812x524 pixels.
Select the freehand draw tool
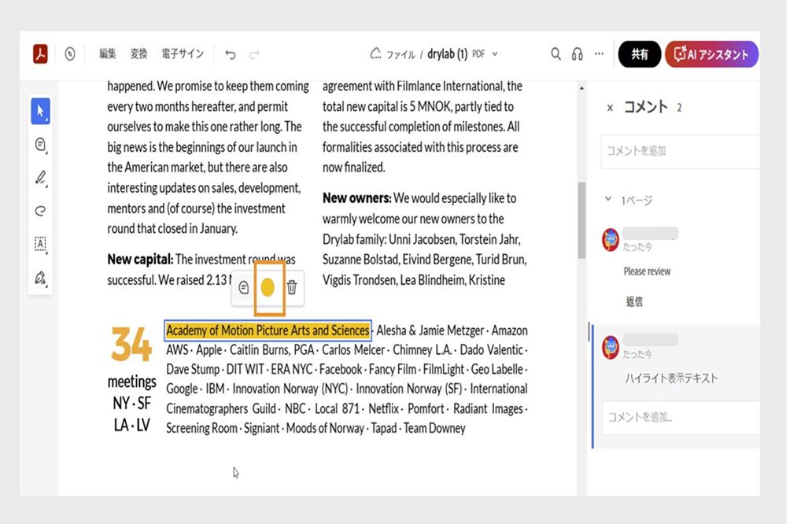click(39, 210)
